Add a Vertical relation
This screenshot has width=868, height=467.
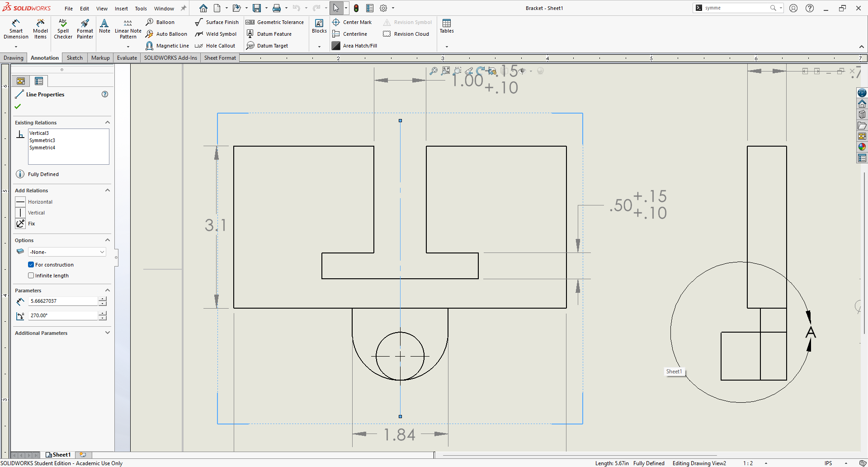pyautogui.click(x=30, y=213)
